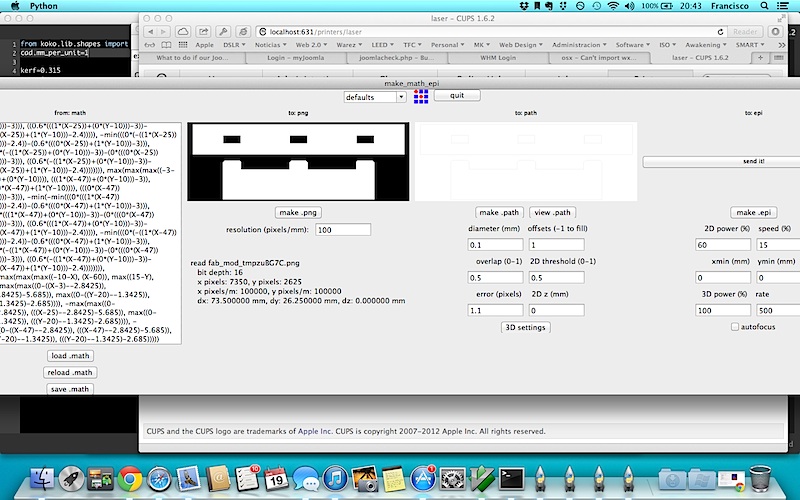Open iPhoto camera icon in the Dock
This screenshot has height=500, width=800.
(364, 479)
